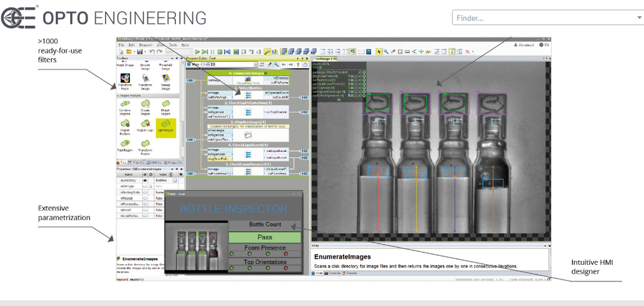
Task: Click the blue swatch of outFoamArea
Action: coord(349,80)
